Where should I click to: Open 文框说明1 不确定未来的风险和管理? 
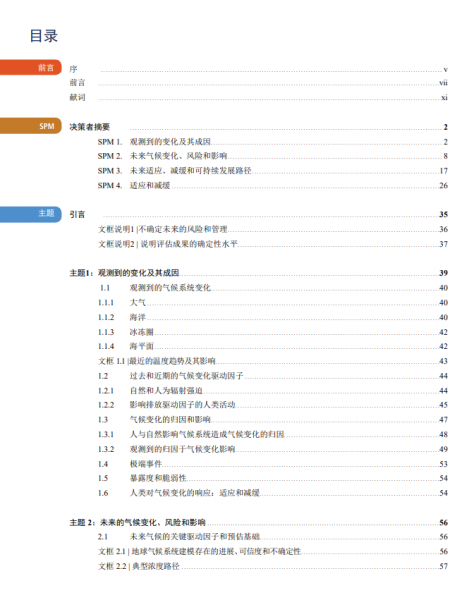272,229
